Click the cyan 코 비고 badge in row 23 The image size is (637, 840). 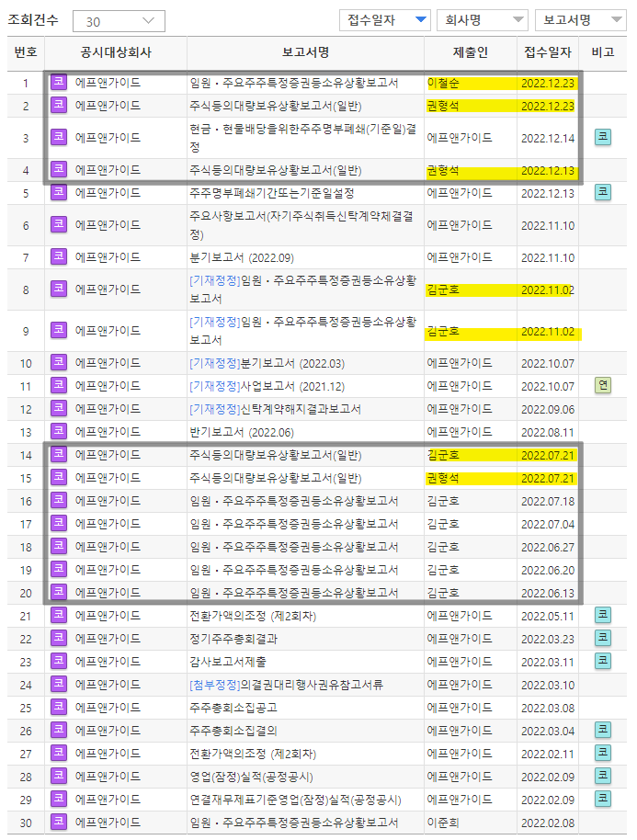point(603,661)
